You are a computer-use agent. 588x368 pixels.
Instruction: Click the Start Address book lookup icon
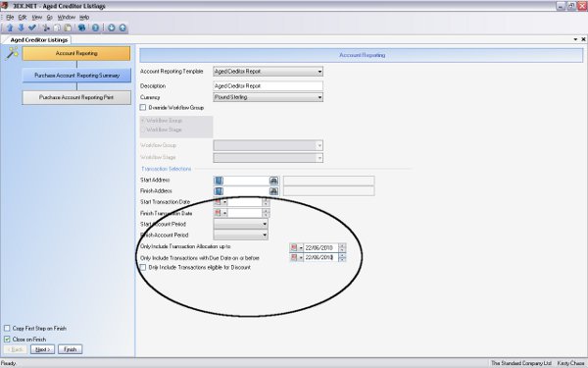coord(219,181)
